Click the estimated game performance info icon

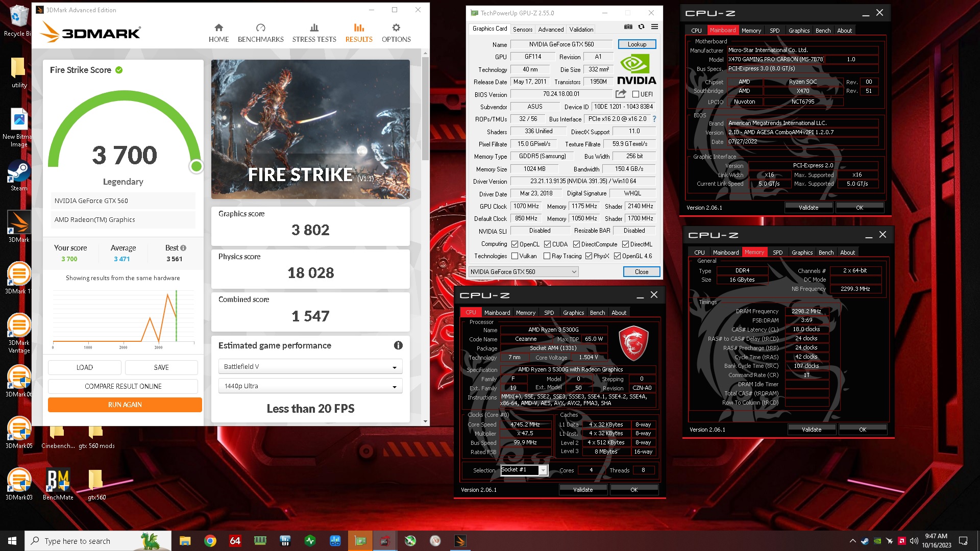tap(398, 345)
